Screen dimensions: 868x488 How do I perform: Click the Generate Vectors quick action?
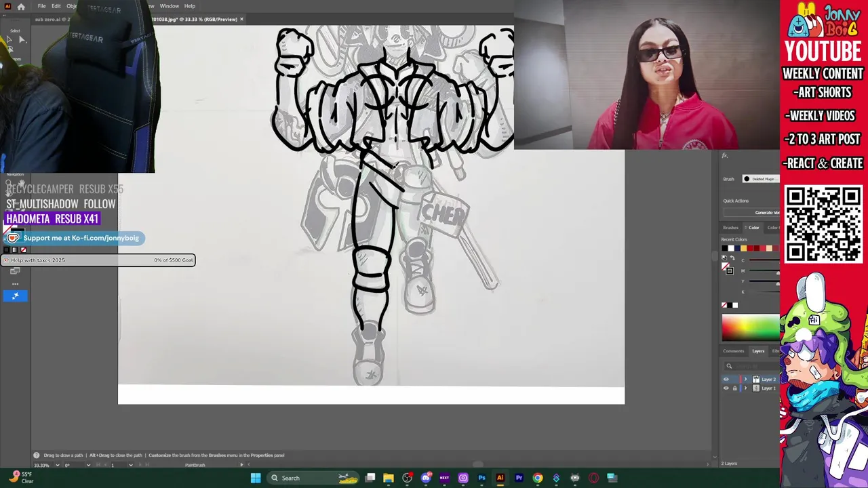pos(751,213)
